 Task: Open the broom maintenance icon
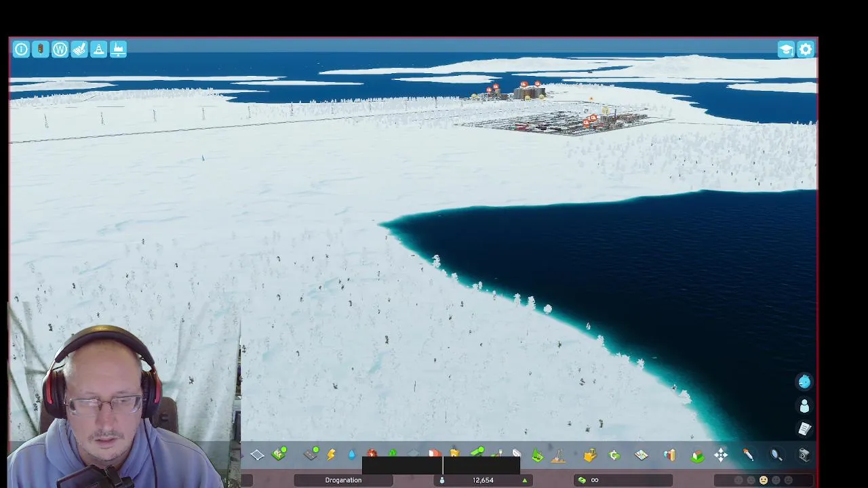[558, 455]
